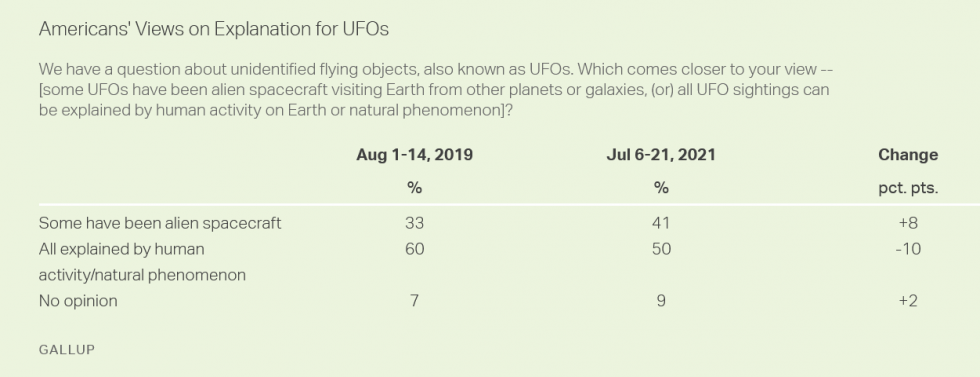The height and width of the screenshot is (377, 980).
Task: Click the title 'Americans' Views on Explanation for UFOs'
Action: pyautogui.click(x=214, y=29)
